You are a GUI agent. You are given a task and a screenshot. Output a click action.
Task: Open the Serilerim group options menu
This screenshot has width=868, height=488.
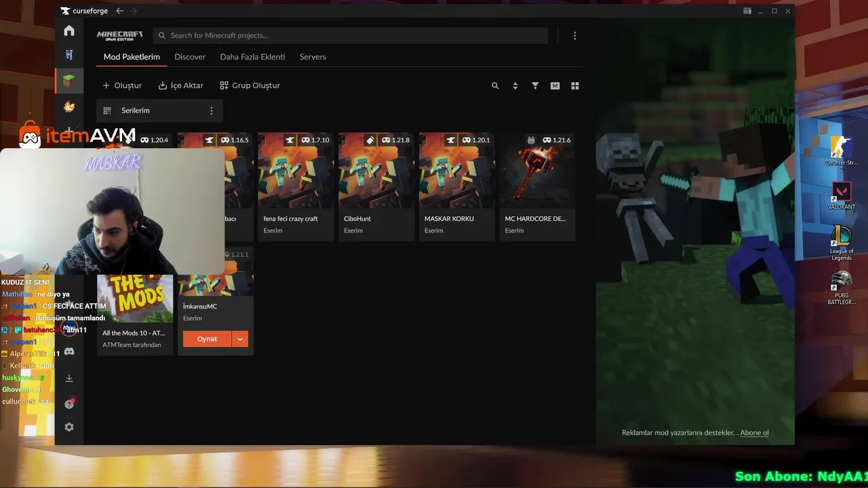(212, 110)
